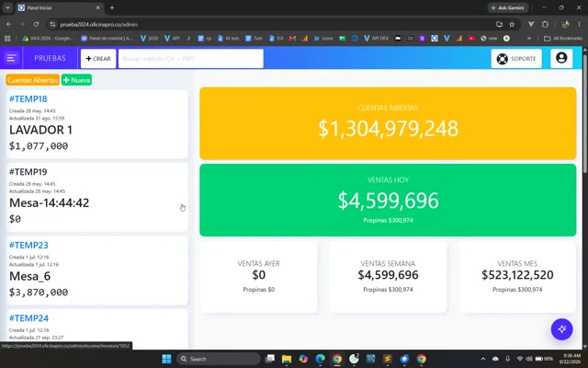Open the volume control tray icon
The width and height of the screenshot is (588, 368).
click(529, 359)
